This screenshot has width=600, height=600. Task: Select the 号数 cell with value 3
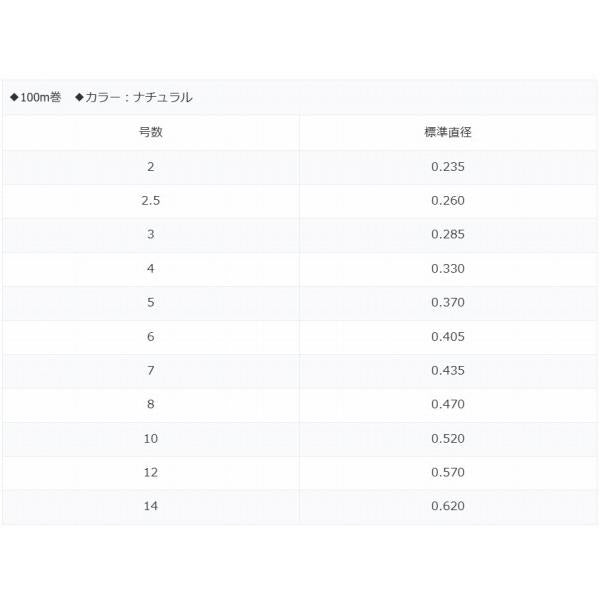151,234
